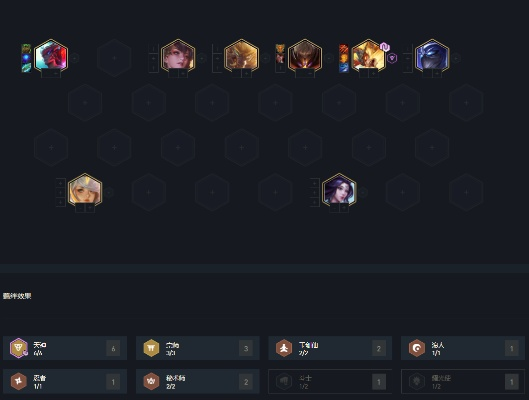Click the purple-haired champion on the bottom row
Image resolution: width=529 pixels, height=400 pixels.
click(339, 191)
